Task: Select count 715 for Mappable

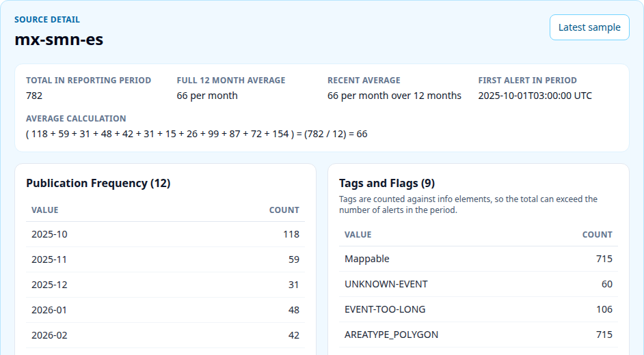Action: coord(604,259)
